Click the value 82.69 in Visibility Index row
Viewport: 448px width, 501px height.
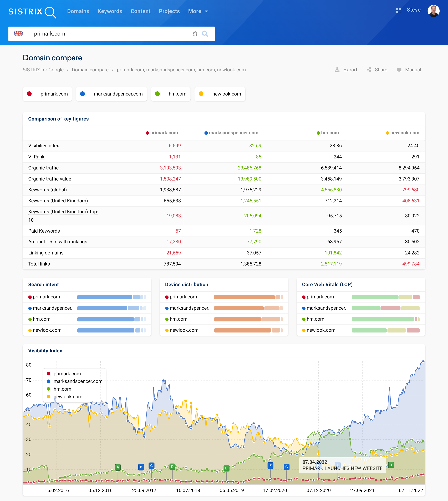(255, 146)
